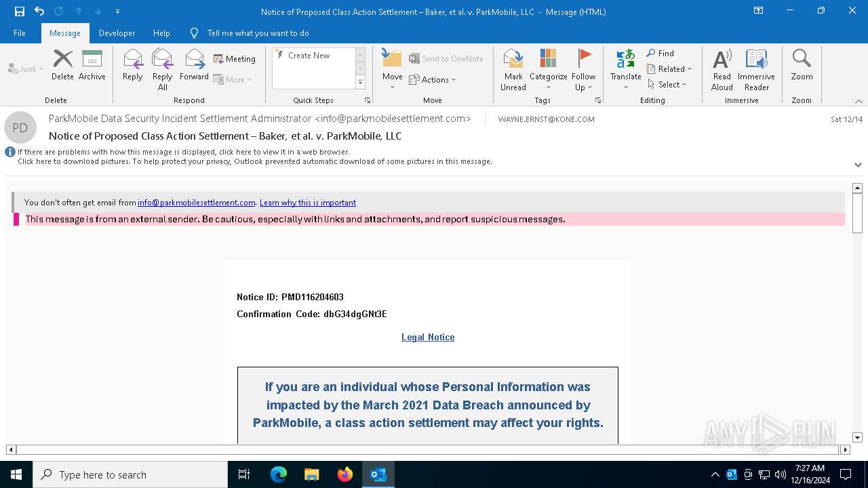Screen dimensions: 868x488
Task: Click the info bar about viewing in browser
Action: 184,152
